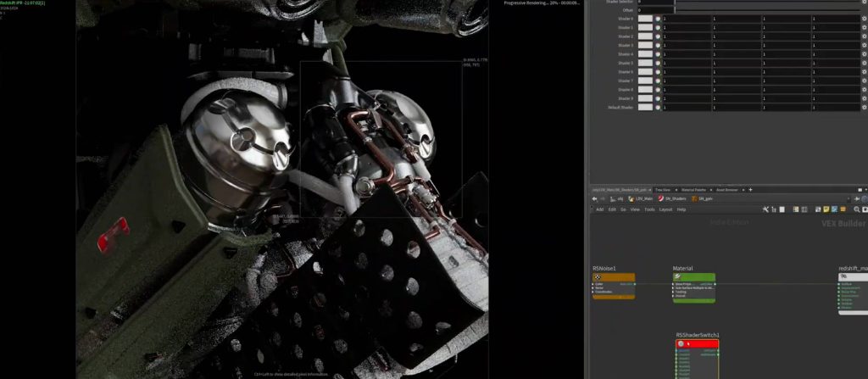Go back with the network path arrow

coord(593,198)
